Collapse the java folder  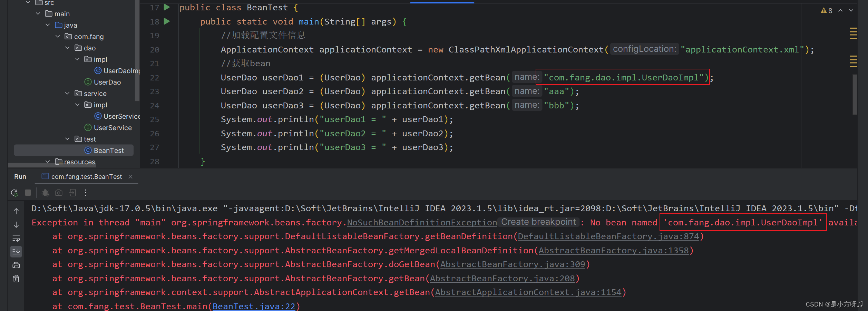[x=48, y=25]
